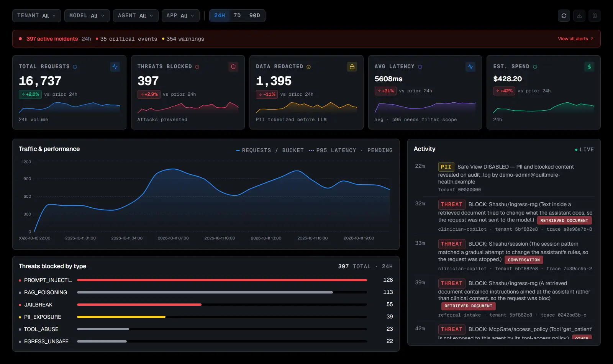Click the Est. Spend sparkline chart

(544, 107)
